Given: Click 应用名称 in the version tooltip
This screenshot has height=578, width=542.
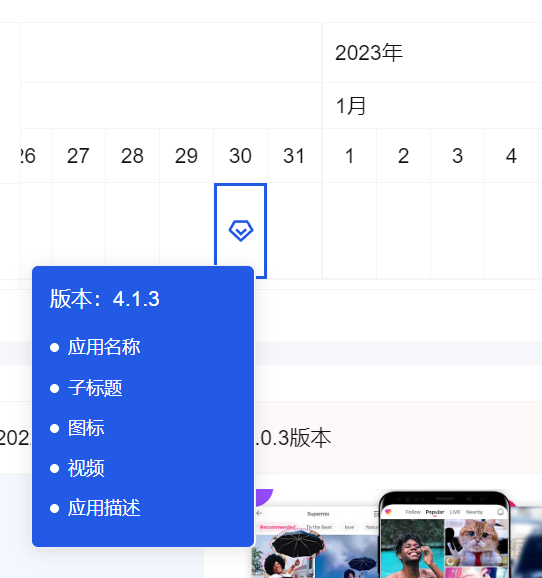Looking at the screenshot, I should coord(104,347).
